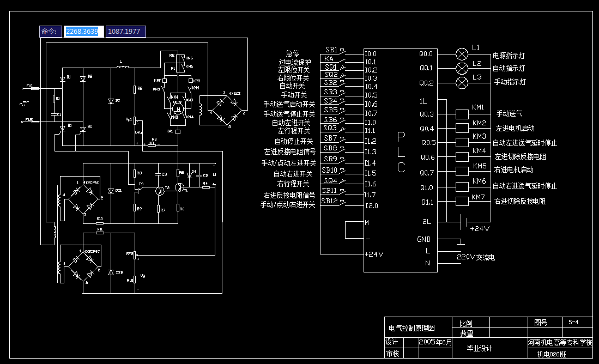The height and width of the screenshot is (364, 599).
Task: Select the KM4 coil box symbol
Action: point(462,157)
